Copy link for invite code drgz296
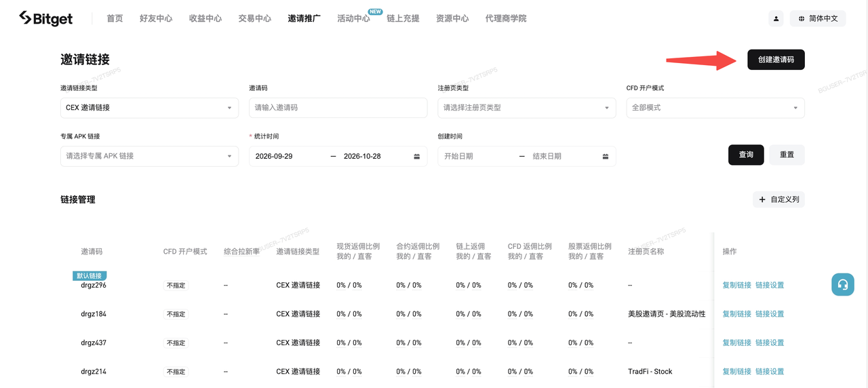 [736, 286]
